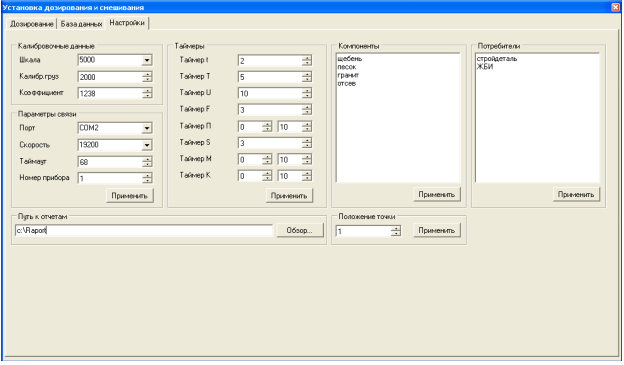Select щебень in the Компоненты list
Image resolution: width=624 pixels, height=365 pixels.
[x=350, y=59]
